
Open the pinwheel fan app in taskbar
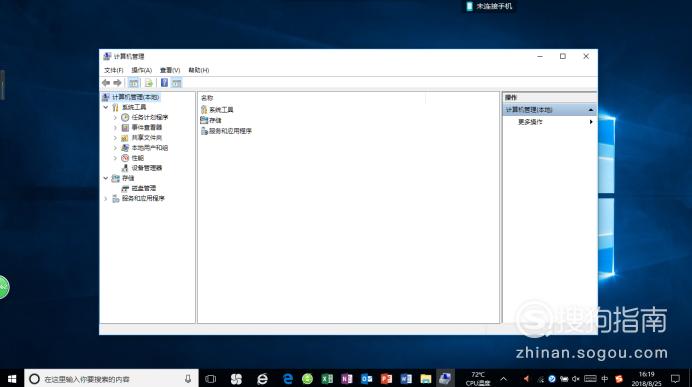tap(237, 379)
